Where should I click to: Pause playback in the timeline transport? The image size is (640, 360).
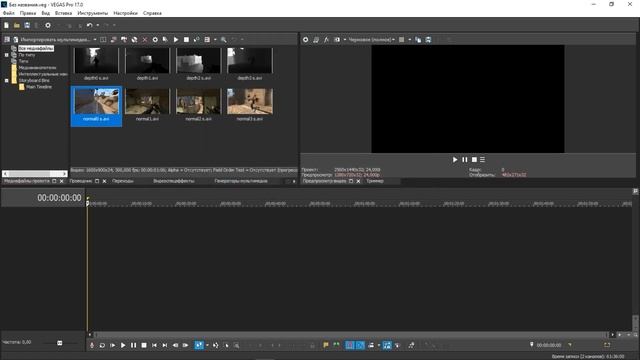coord(133,345)
